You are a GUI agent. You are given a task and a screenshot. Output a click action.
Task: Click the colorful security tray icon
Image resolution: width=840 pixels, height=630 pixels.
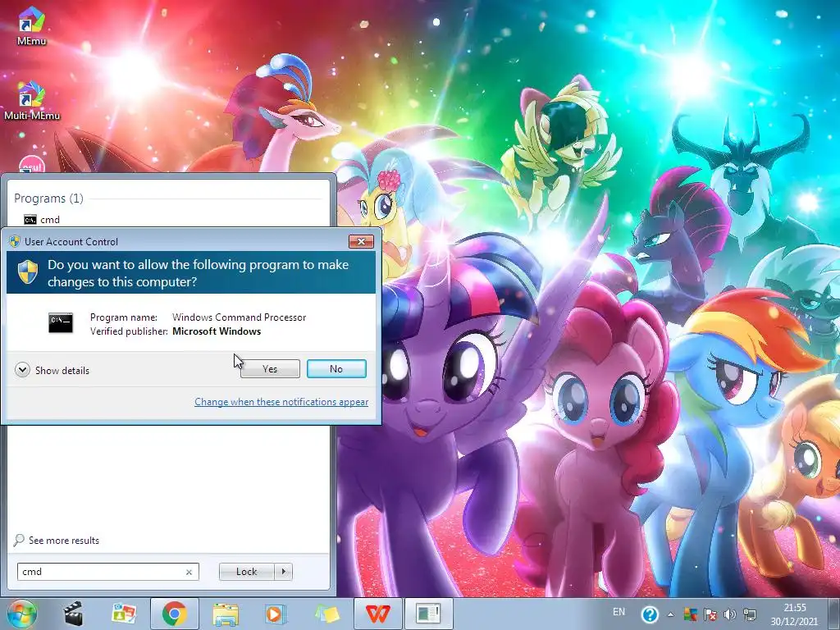pyautogui.click(x=691, y=614)
